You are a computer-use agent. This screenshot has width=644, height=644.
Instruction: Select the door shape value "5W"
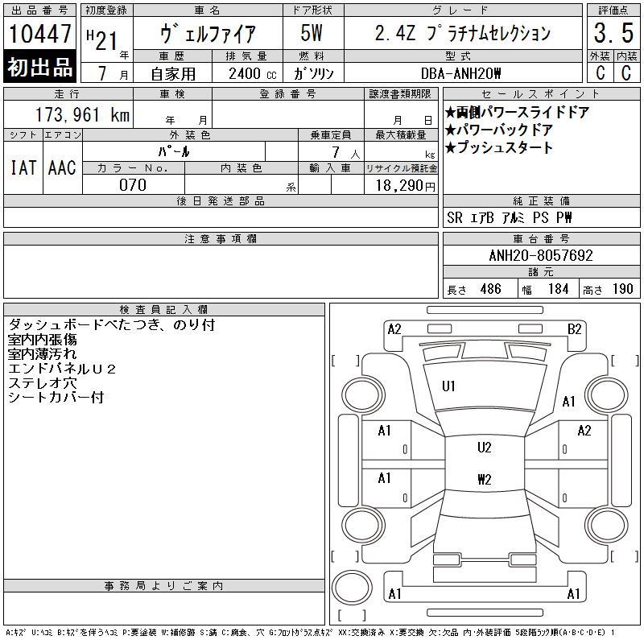tap(312, 33)
